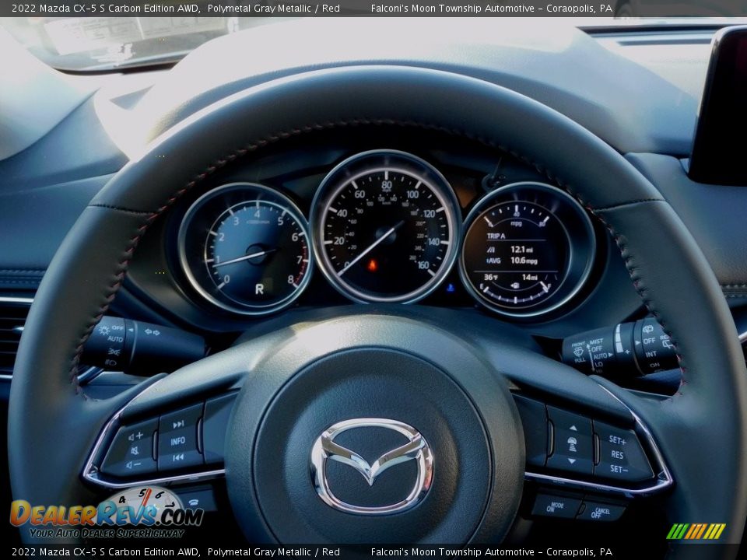The height and width of the screenshot is (560, 747).
Task: Click top caption 'Falconi's Moon Township Automotive'
Action: tap(453, 8)
